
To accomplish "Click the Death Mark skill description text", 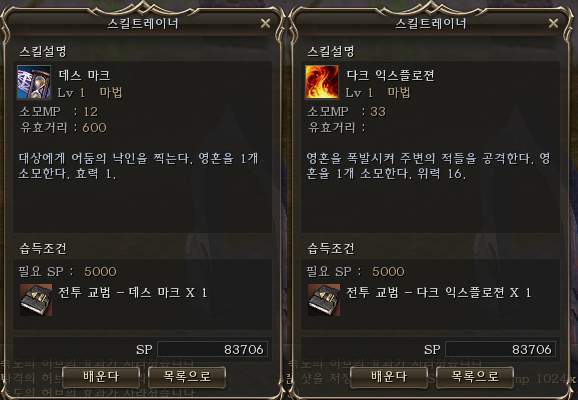I will (138, 166).
